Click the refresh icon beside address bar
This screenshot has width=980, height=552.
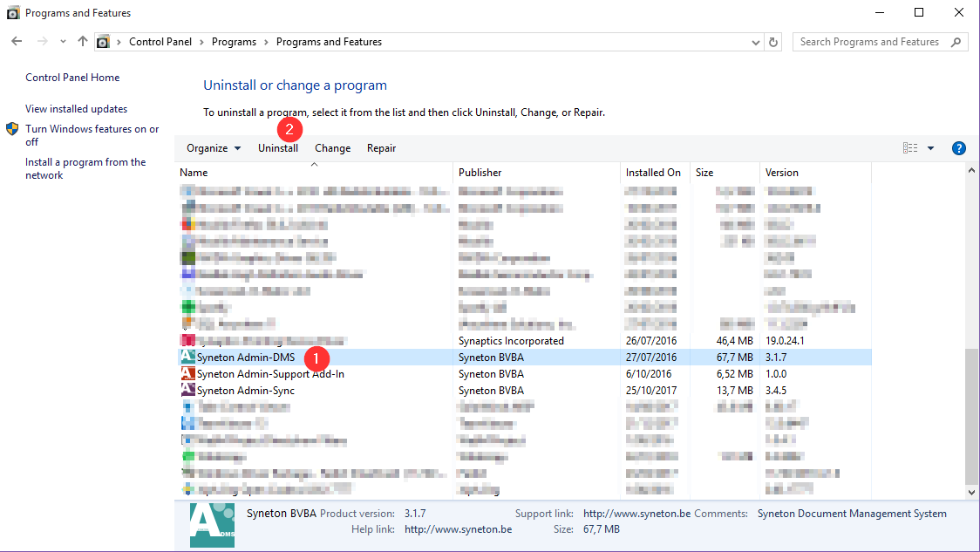773,42
